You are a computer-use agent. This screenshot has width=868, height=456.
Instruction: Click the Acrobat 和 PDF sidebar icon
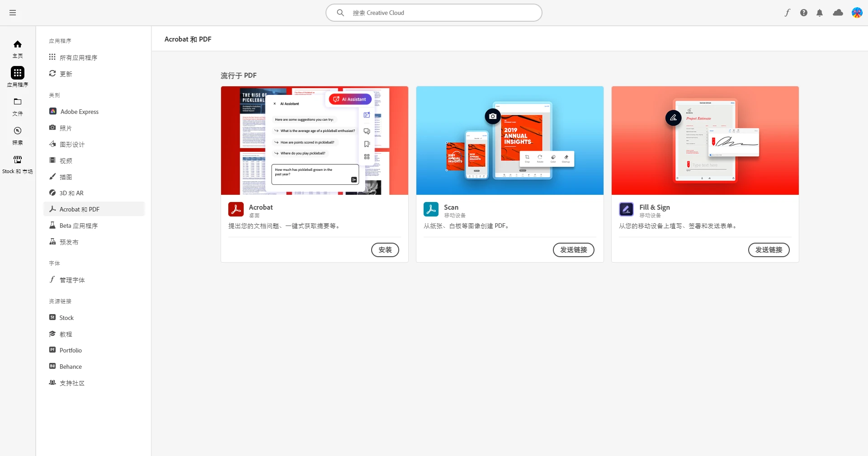coord(52,209)
